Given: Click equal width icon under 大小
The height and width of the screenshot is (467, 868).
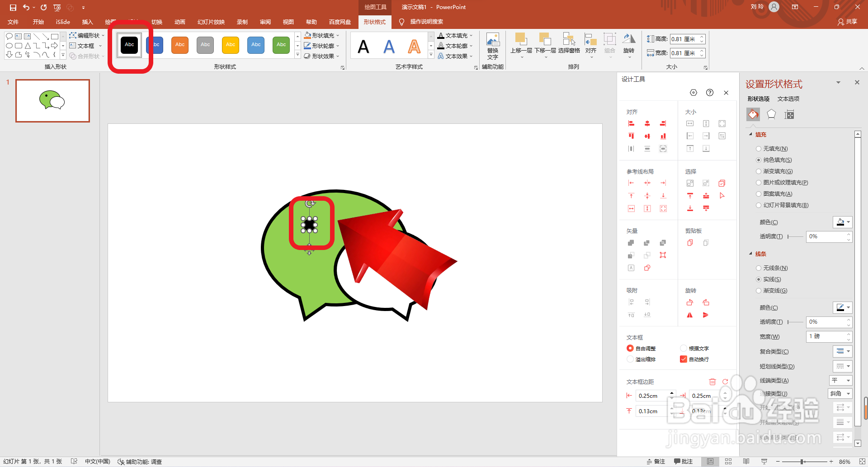Looking at the screenshot, I should (690, 123).
